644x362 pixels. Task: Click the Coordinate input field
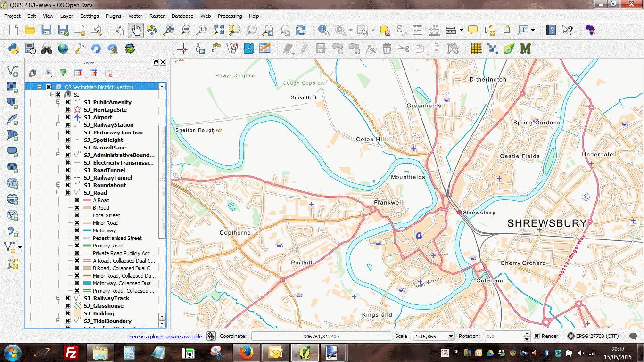(x=321, y=336)
